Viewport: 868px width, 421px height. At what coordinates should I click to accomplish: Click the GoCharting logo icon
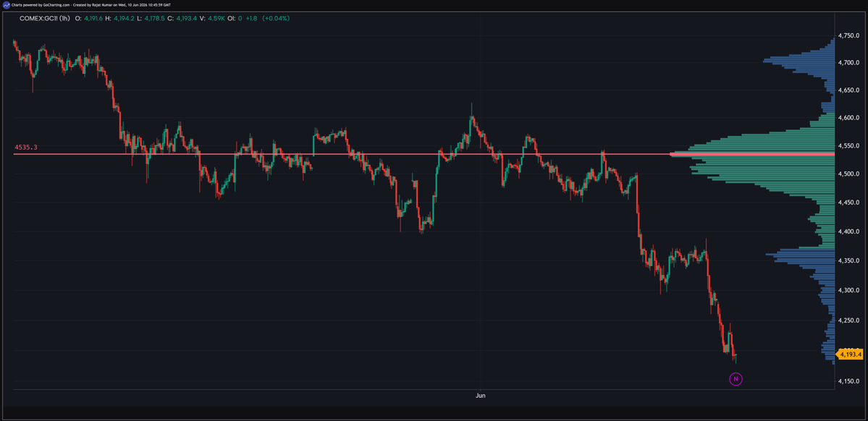click(x=6, y=4)
